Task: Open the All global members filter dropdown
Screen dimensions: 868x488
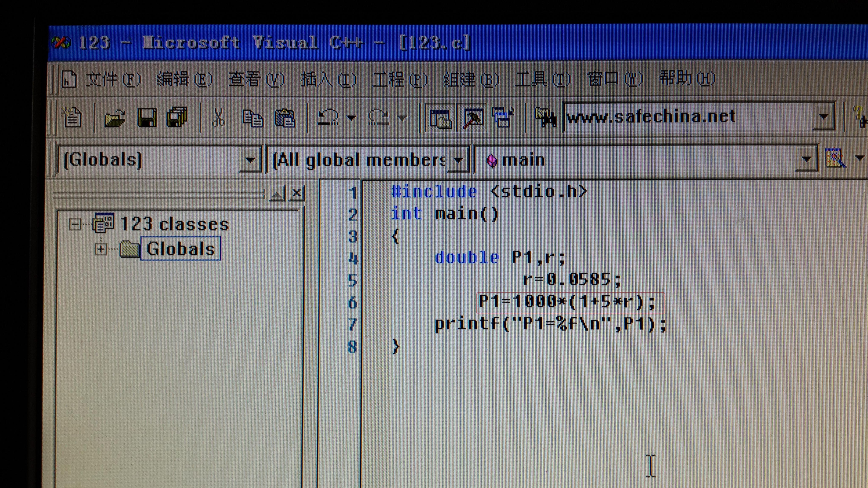Action: pos(458,160)
